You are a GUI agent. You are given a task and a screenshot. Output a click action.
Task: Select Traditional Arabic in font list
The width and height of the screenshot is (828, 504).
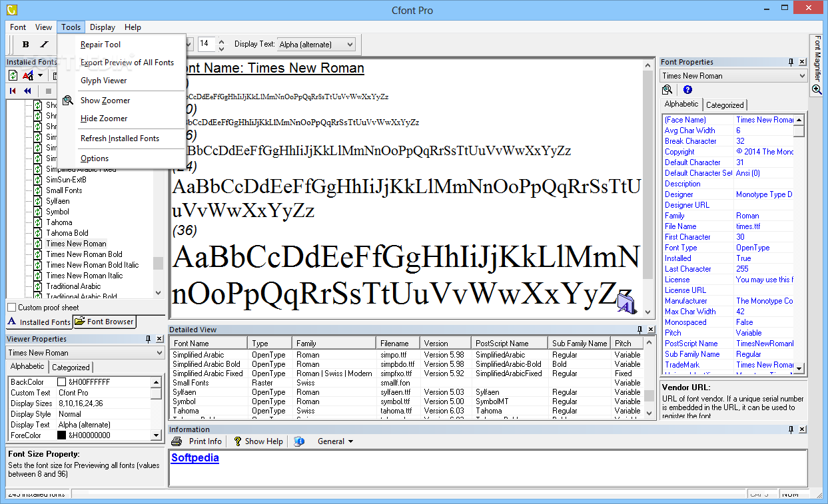point(73,286)
